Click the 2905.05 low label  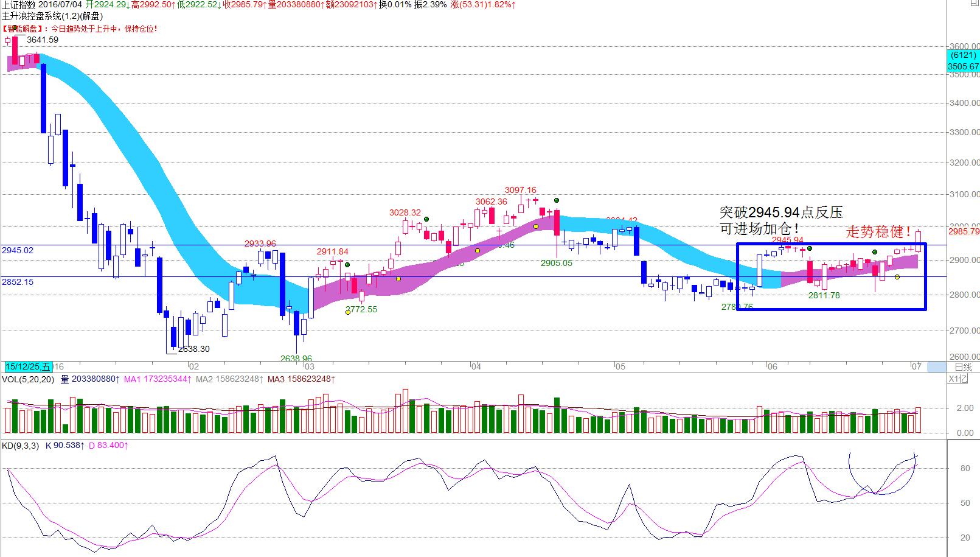[x=557, y=263]
